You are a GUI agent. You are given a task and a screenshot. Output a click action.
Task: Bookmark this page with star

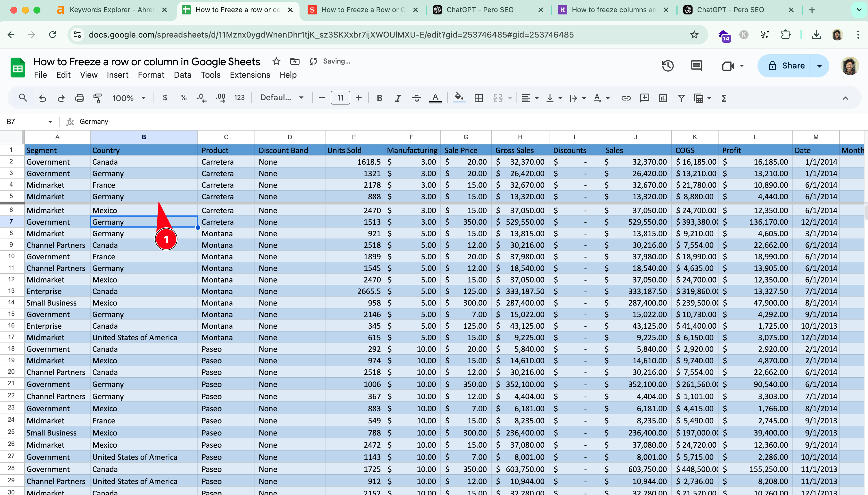pos(694,35)
